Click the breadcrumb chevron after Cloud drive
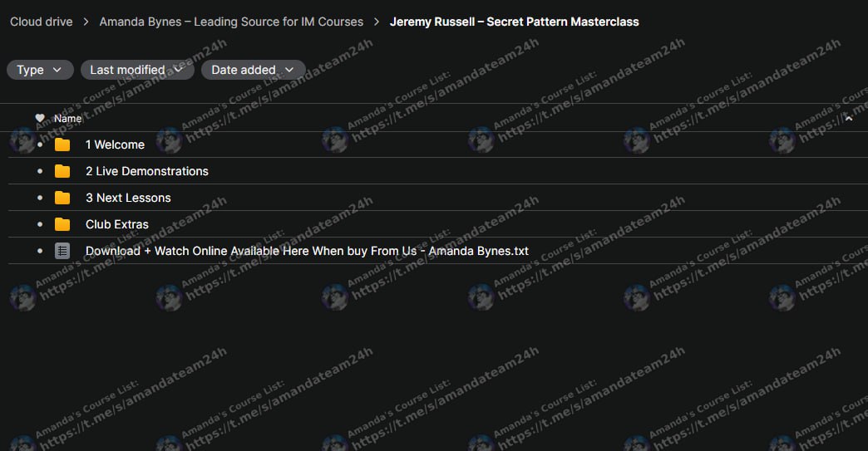868x451 pixels. point(86,22)
